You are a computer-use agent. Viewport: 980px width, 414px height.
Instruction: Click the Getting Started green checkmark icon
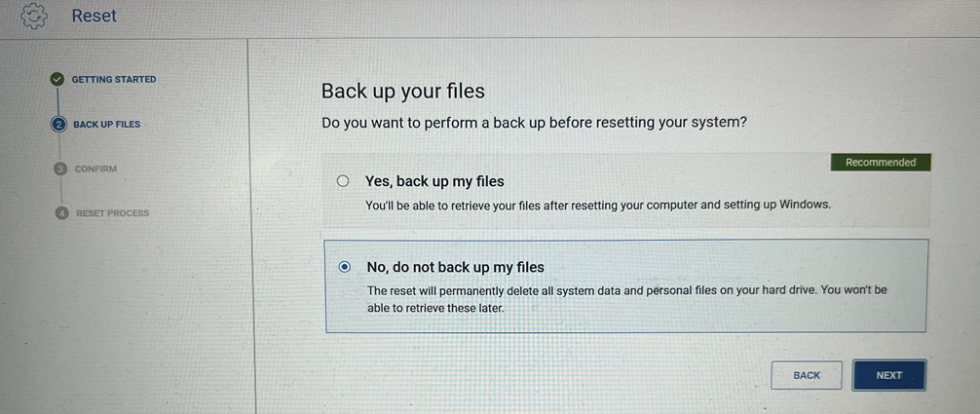pyautogui.click(x=57, y=80)
